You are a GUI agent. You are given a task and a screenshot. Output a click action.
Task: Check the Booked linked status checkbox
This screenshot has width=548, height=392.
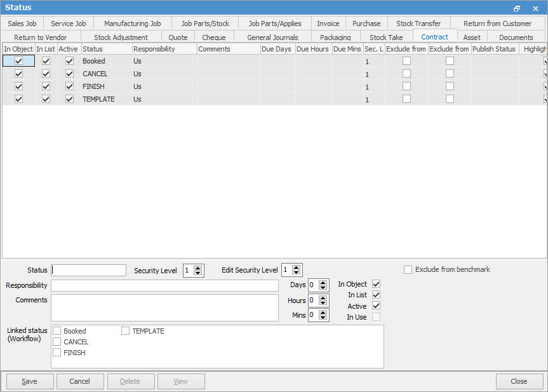[x=57, y=331]
